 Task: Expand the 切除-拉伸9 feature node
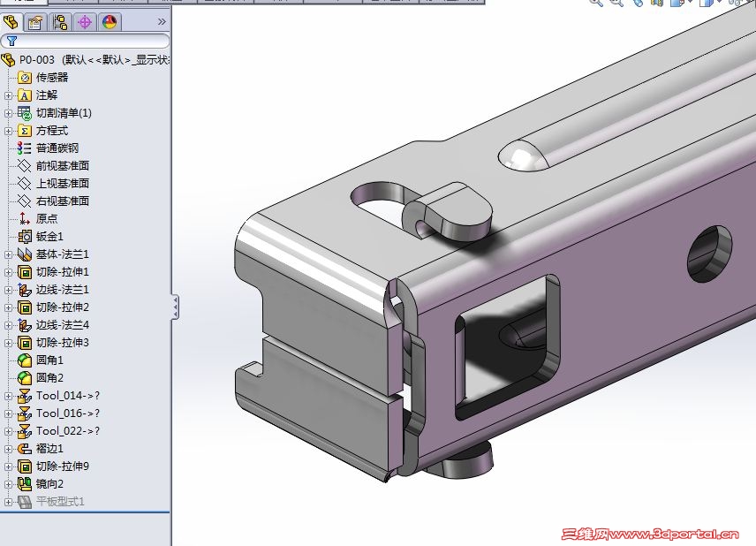pyautogui.click(x=8, y=466)
